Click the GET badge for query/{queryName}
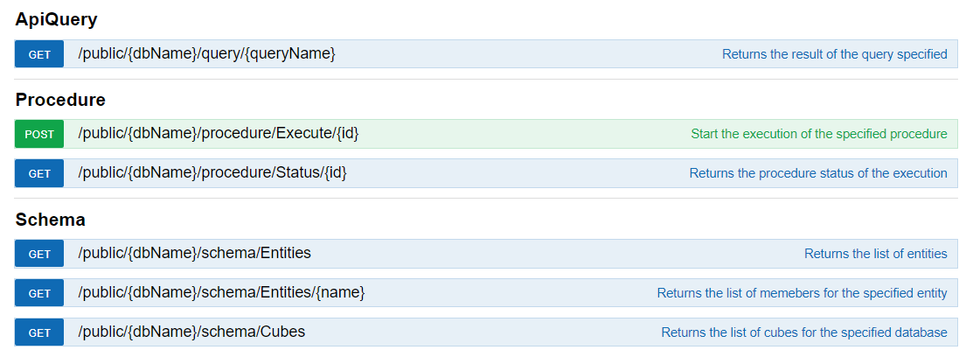Image resolution: width=980 pixels, height=364 pixels. tap(39, 54)
